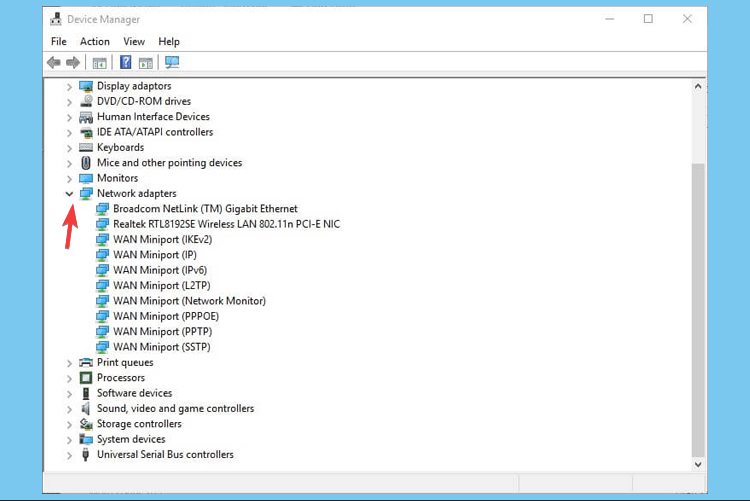Click the IDE ATA/ATAPI controllers icon
Image resolution: width=750 pixels, height=501 pixels.
tap(86, 133)
